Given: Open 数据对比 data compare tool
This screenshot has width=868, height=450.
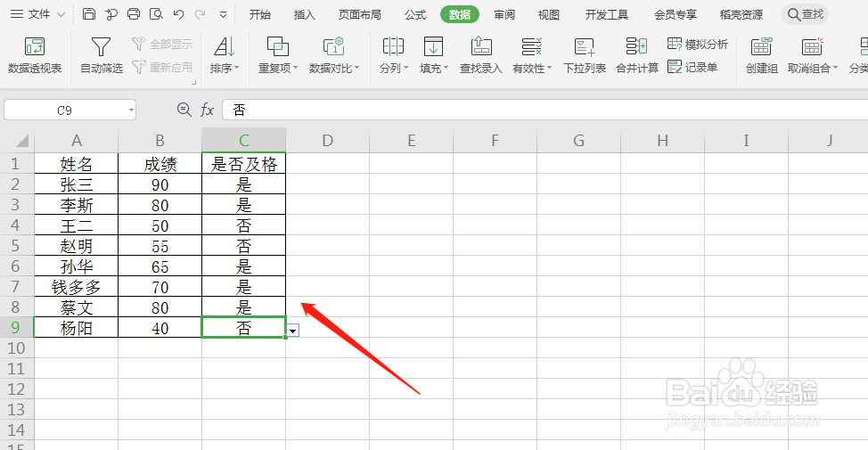Looking at the screenshot, I should click(x=334, y=54).
